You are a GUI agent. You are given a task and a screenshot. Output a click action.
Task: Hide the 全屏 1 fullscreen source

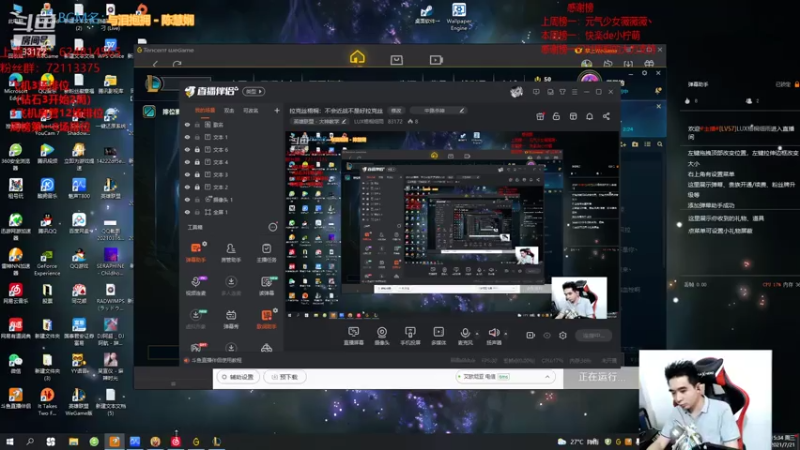187,212
